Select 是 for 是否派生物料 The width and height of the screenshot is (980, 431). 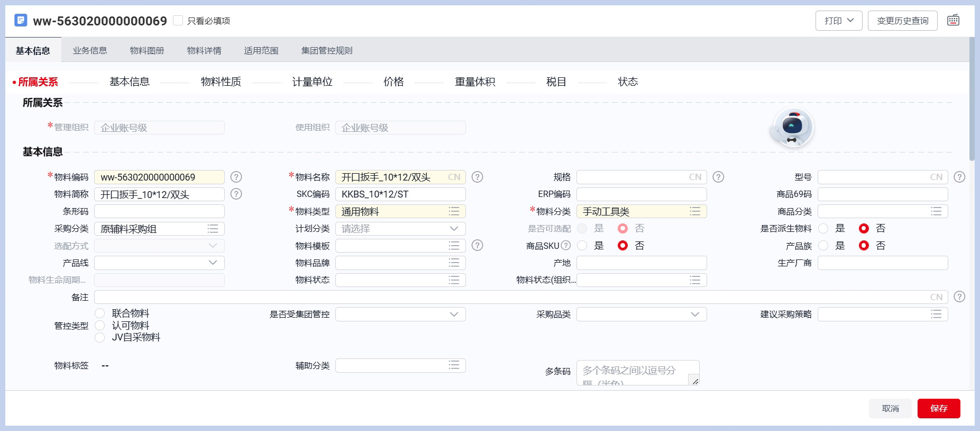(x=823, y=229)
